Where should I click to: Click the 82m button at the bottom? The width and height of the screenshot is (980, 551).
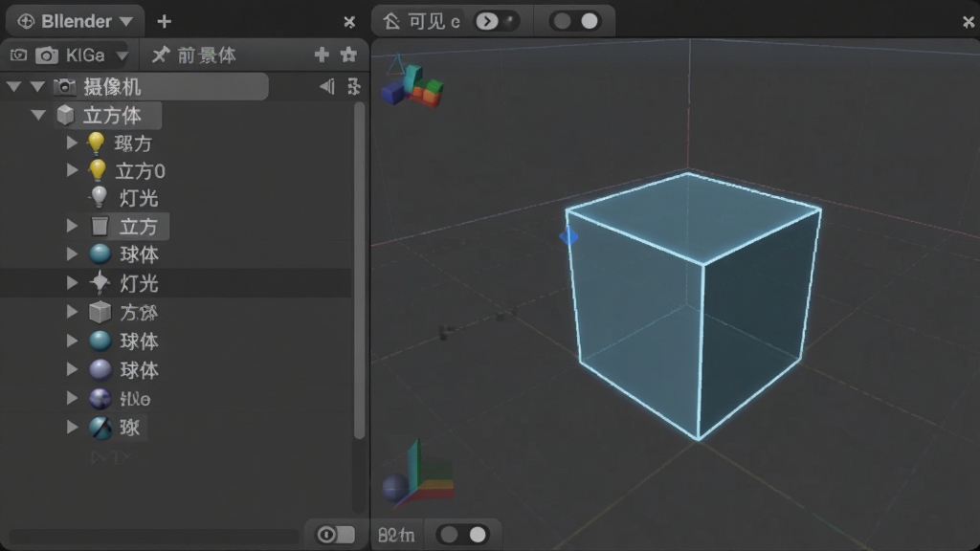click(x=396, y=536)
